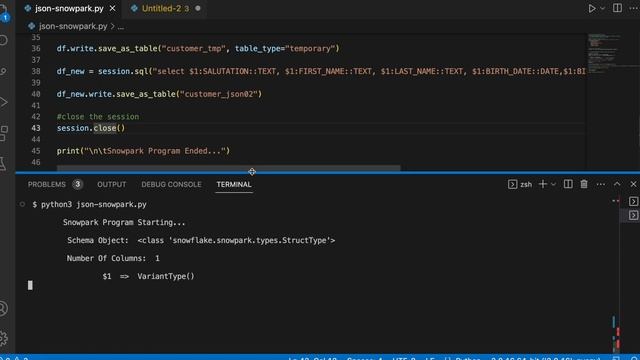Click the #close the session comment
The height and width of the screenshot is (360, 640).
(x=98, y=117)
